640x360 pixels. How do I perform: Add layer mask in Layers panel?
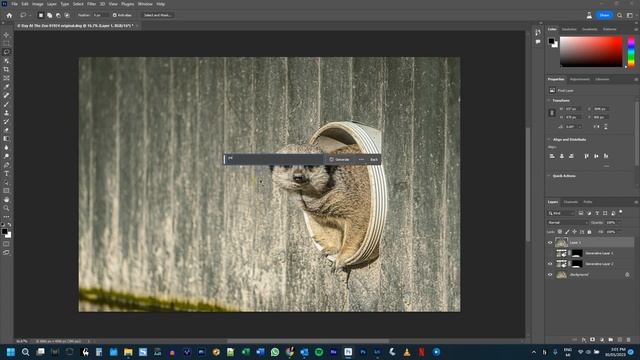(592, 340)
